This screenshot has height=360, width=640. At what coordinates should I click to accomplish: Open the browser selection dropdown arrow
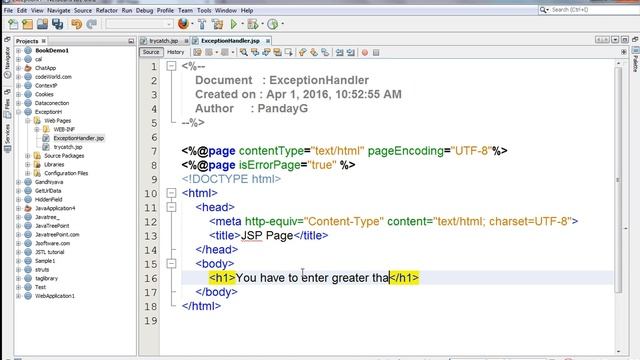point(192,24)
